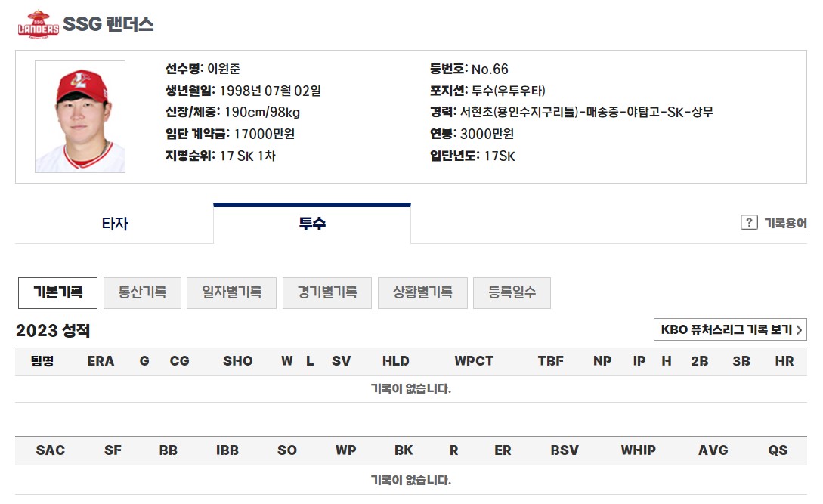
Task: Switch to the 투수 (pitcher) tab
Action: click(312, 222)
